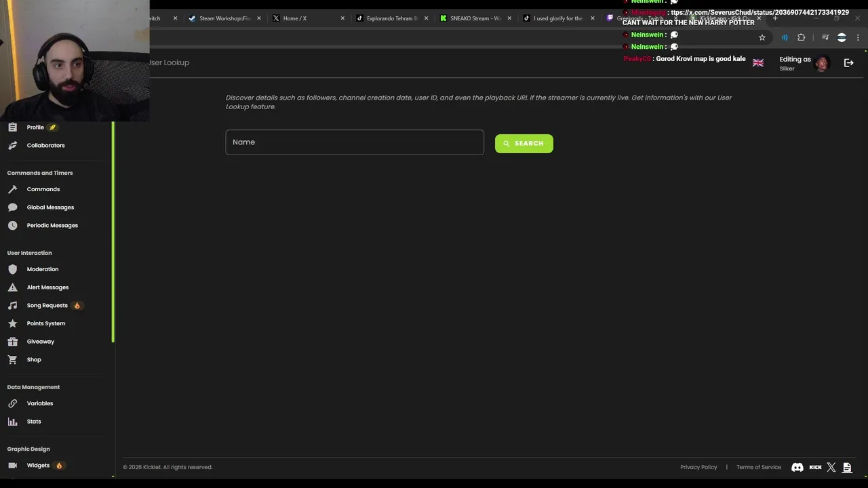Click the Points System star icon
The image size is (868, 488).
click(12, 323)
